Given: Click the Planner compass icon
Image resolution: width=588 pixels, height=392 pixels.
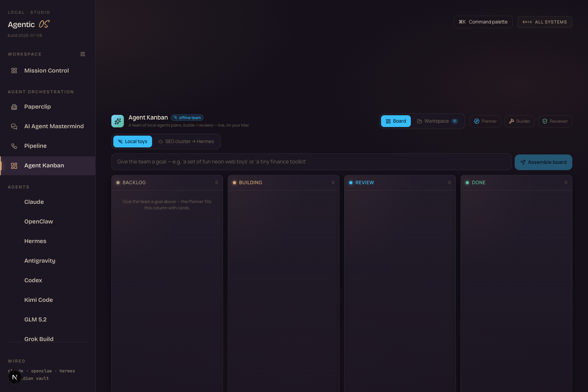Looking at the screenshot, I should 477,121.
